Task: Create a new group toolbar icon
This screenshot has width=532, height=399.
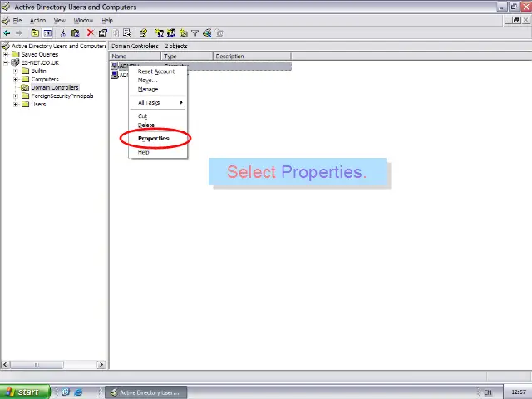Action: pyautogui.click(x=171, y=33)
